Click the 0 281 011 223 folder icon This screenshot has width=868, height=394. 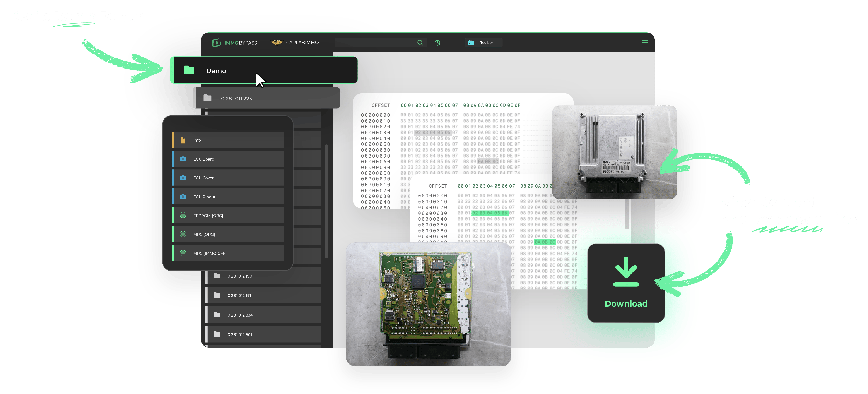[208, 98]
